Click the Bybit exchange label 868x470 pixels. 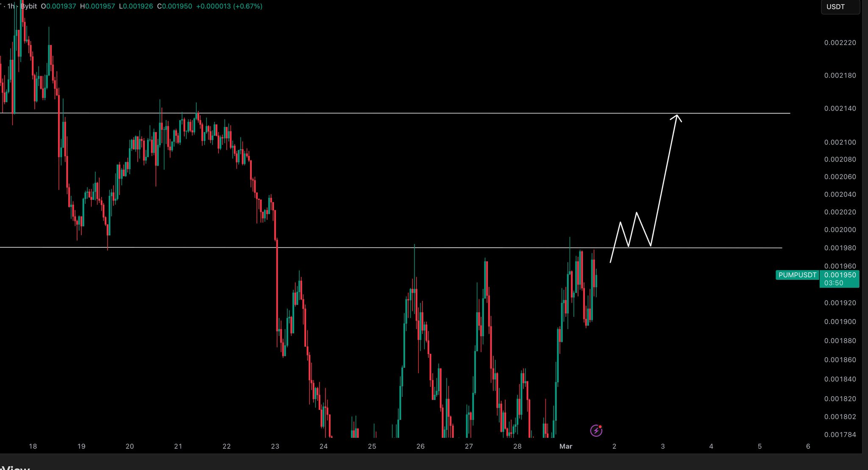tap(28, 6)
